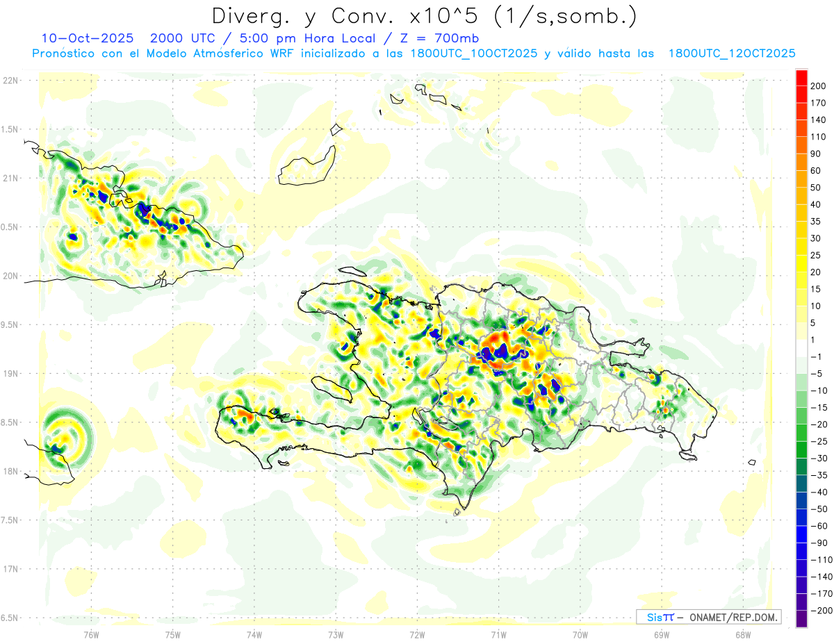Click the '71W' longitude label
834x644 pixels.
498,634
